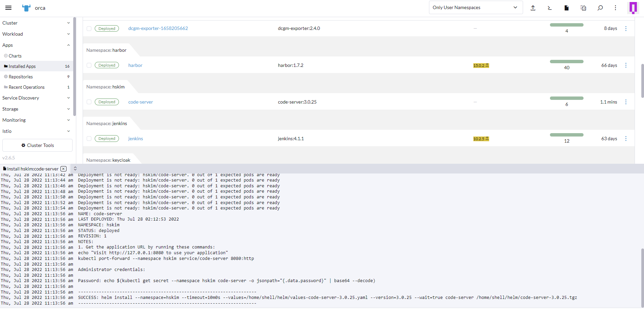Click the Namespace: hskim group header
This screenshot has height=309, width=644.
tap(105, 87)
